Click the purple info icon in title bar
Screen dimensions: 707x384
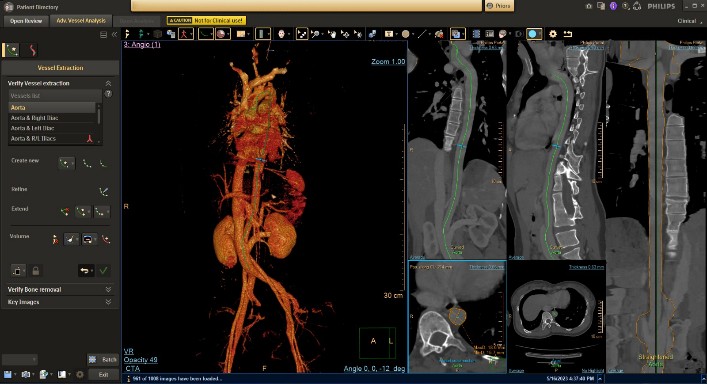pos(613,6)
